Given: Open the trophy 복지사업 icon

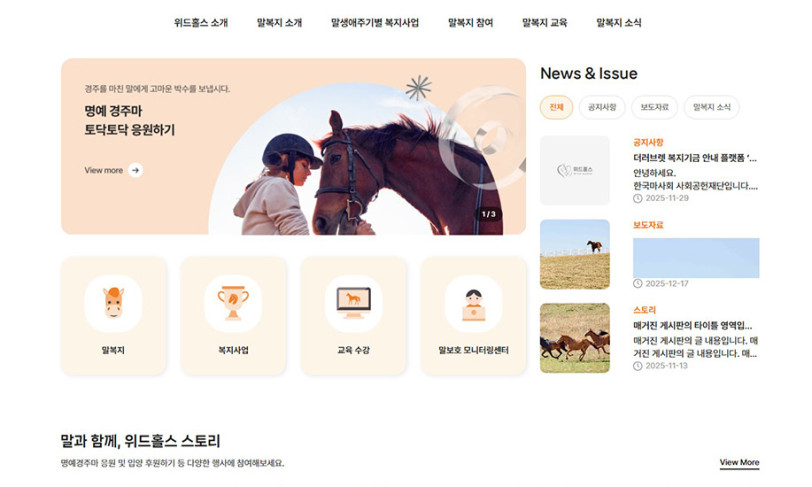Looking at the screenshot, I should coord(233,303).
